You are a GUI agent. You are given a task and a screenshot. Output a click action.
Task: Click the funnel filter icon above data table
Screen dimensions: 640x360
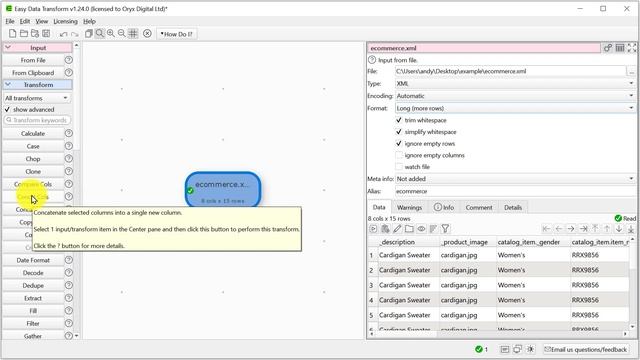point(445,229)
